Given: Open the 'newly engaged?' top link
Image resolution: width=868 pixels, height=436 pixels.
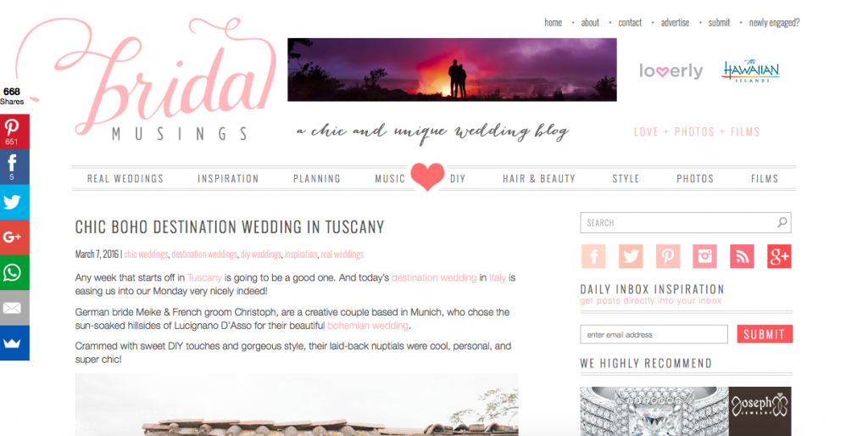Looking at the screenshot, I should pos(774,23).
